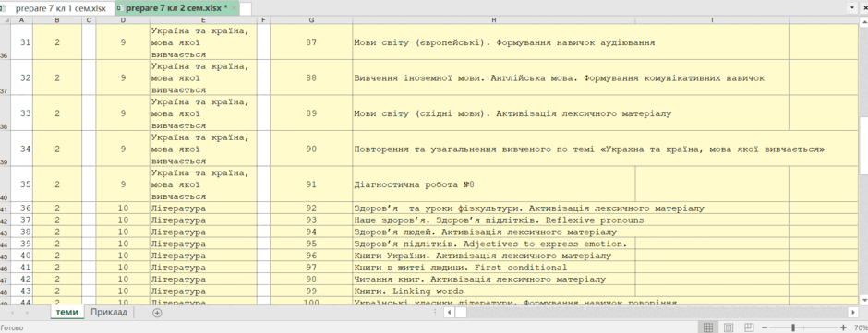Screen dimensions: 868x333
Task: Select cell 'Повторення та узагальнення вивченого'
Action: [494, 149]
